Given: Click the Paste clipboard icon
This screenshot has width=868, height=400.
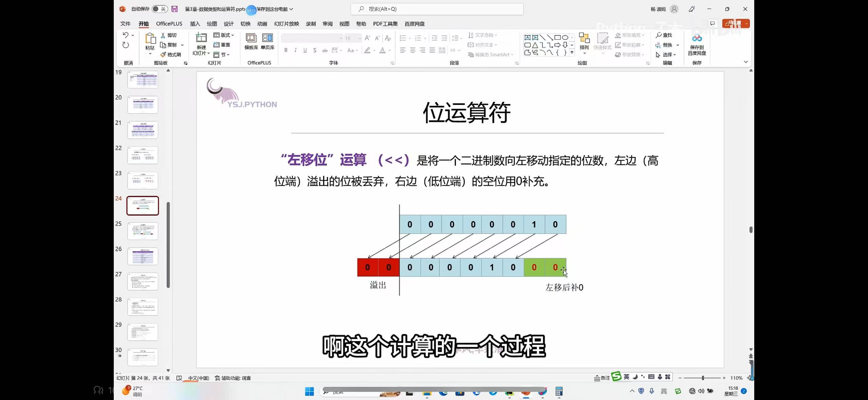Looking at the screenshot, I should [150, 38].
